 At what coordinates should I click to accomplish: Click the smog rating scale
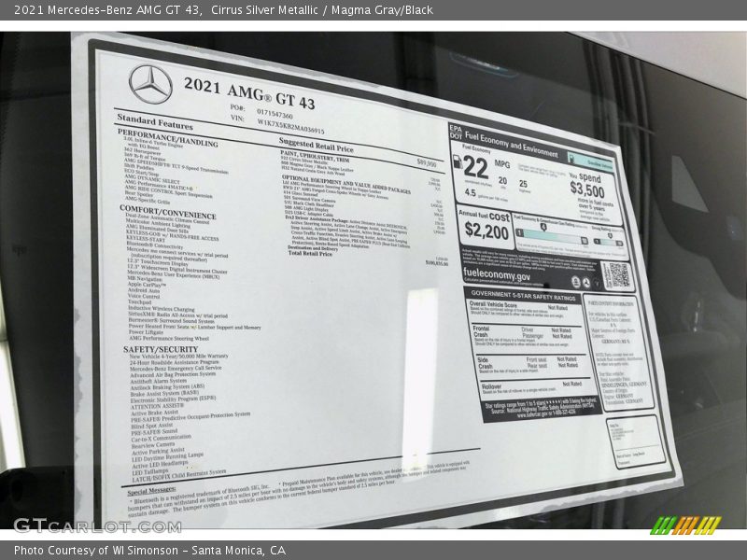[x=609, y=242]
